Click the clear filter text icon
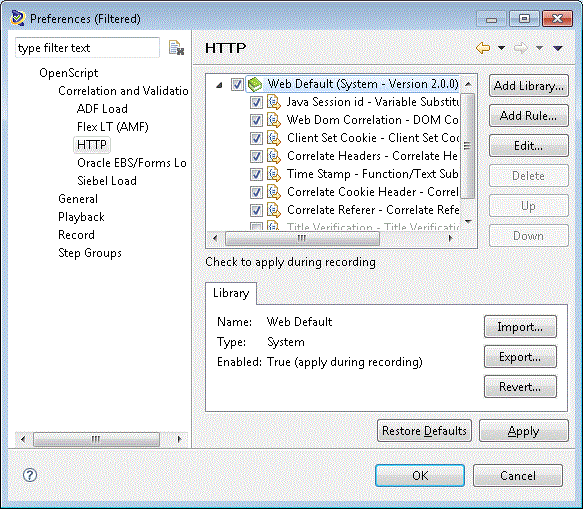This screenshot has height=509, width=583. pyautogui.click(x=176, y=48)
